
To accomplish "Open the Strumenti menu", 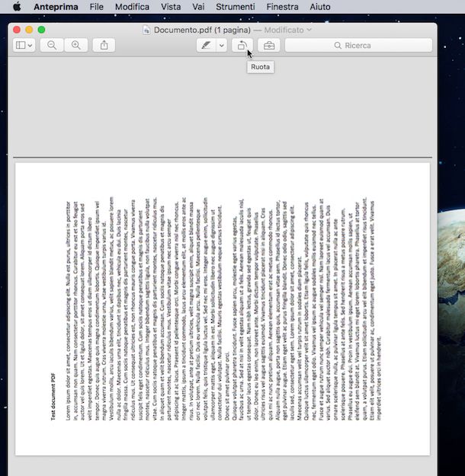I will click(x=236, y=7).
